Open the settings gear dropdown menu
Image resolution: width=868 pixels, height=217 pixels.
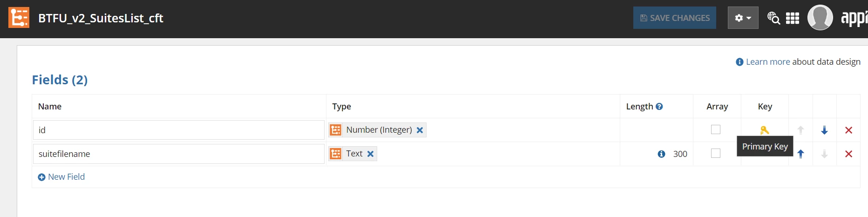tap(743, 18)
